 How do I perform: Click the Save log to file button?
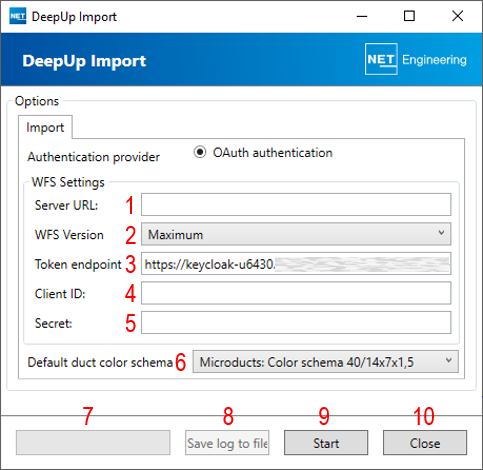tap(227, 443)
